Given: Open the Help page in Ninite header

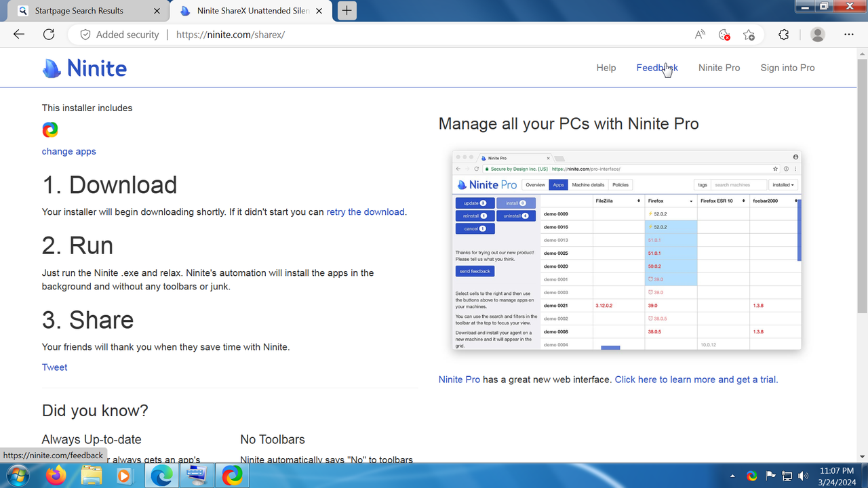Looking at the screenshot, I should 606,68.
